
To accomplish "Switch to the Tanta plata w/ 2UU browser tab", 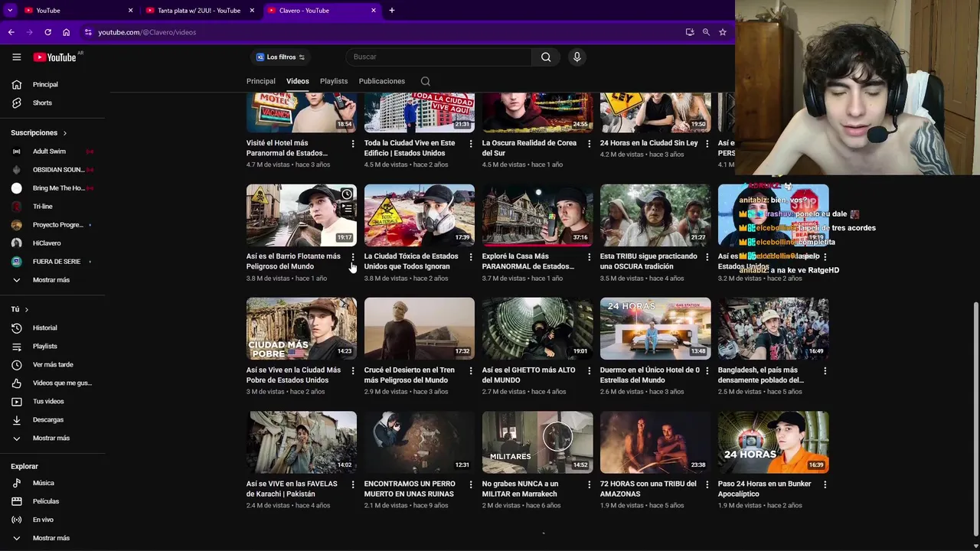I will pos(199,11).
